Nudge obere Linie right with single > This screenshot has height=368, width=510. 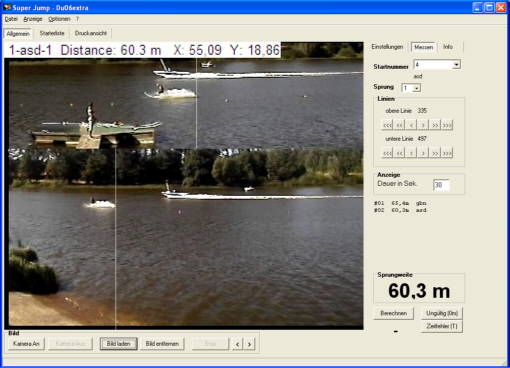click(x=423, y=125)
